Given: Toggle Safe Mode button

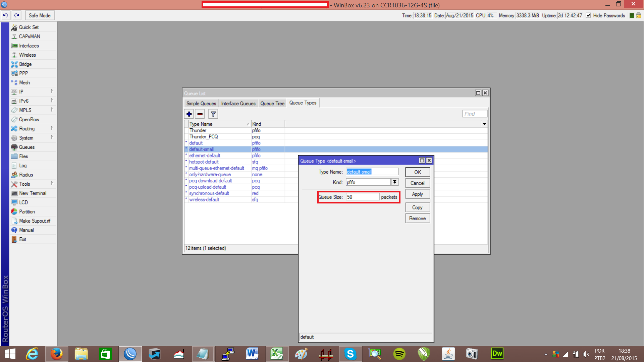Looking at the screenshot, I should click(40, 15).
